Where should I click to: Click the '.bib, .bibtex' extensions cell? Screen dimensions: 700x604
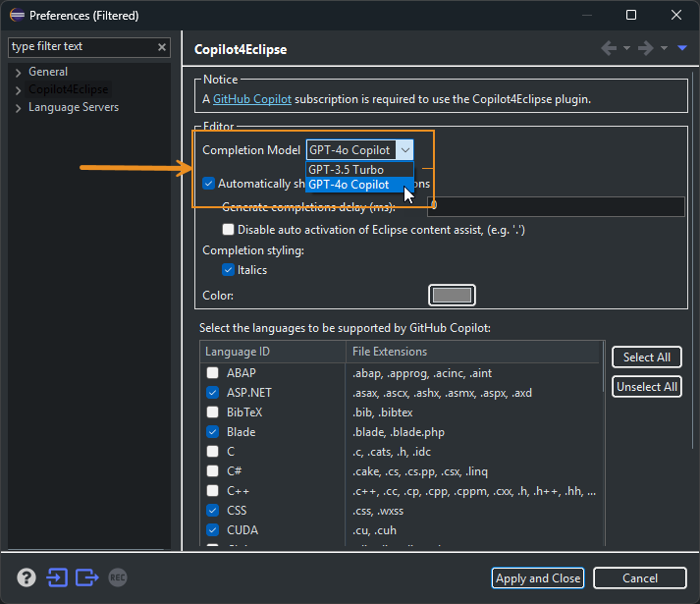tap(383, 412)
